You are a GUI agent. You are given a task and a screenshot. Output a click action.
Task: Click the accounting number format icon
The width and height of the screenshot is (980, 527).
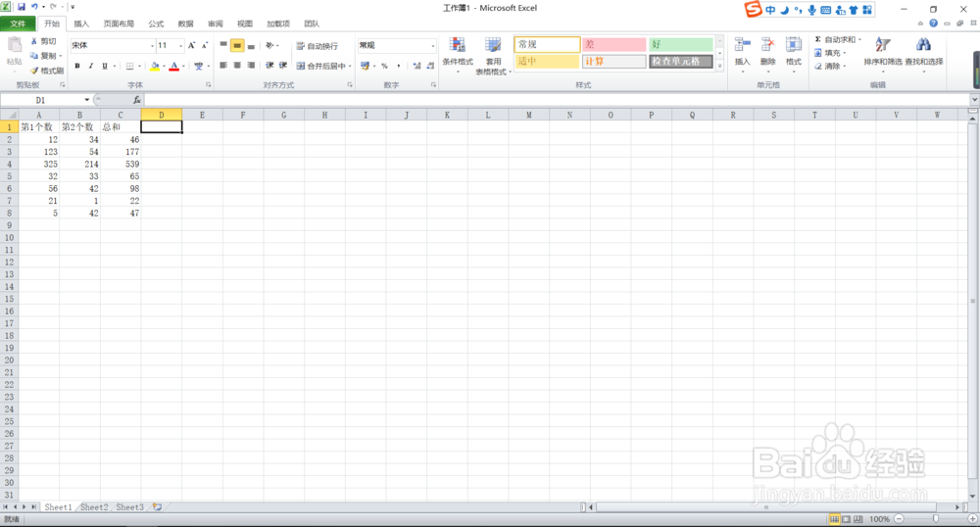[365, 66]
